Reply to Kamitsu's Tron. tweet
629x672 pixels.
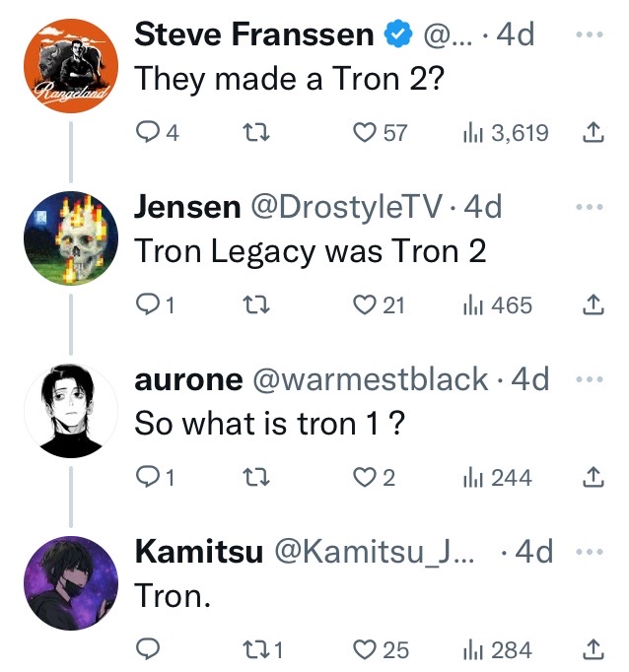point(149,650)
